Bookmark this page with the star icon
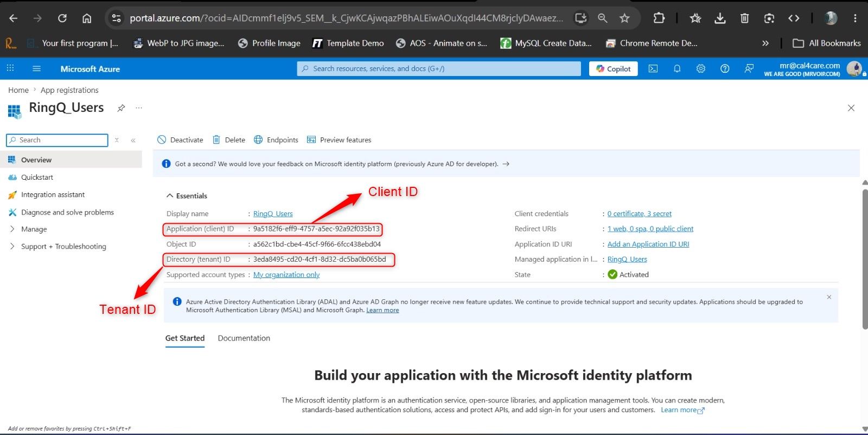Screen dimensions: 868x435 click(624, 18)
